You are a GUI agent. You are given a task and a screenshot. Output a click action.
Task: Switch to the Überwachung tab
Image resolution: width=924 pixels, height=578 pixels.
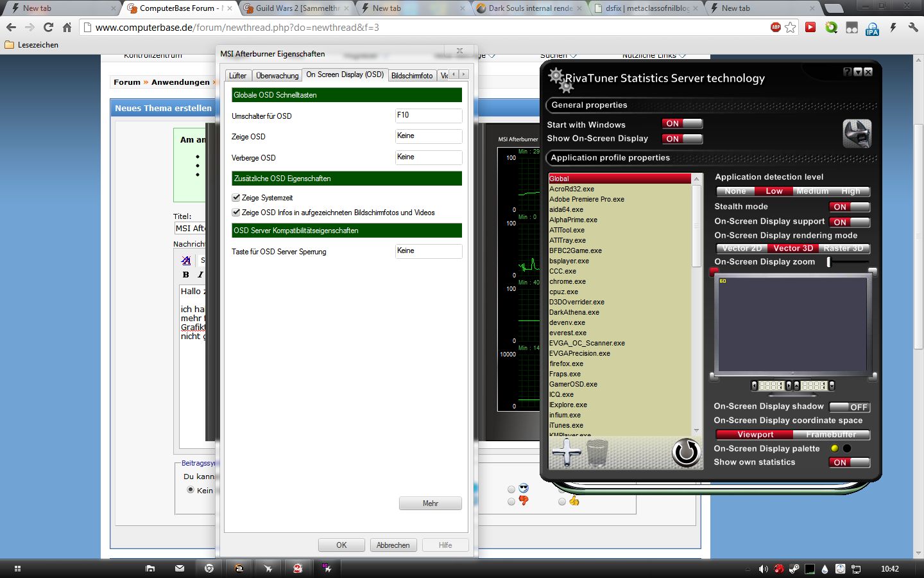point(277,76)
